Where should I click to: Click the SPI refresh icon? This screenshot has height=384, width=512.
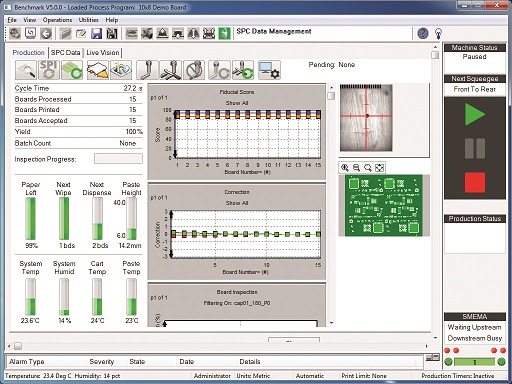coord(49,70)
